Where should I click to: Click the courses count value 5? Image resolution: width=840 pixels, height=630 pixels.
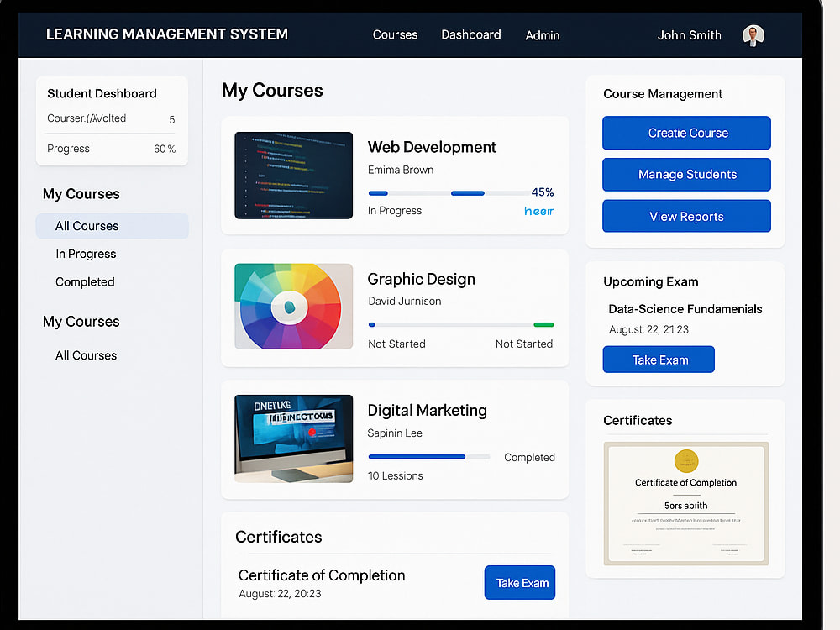pyautogui.click(x=172, y=119)
